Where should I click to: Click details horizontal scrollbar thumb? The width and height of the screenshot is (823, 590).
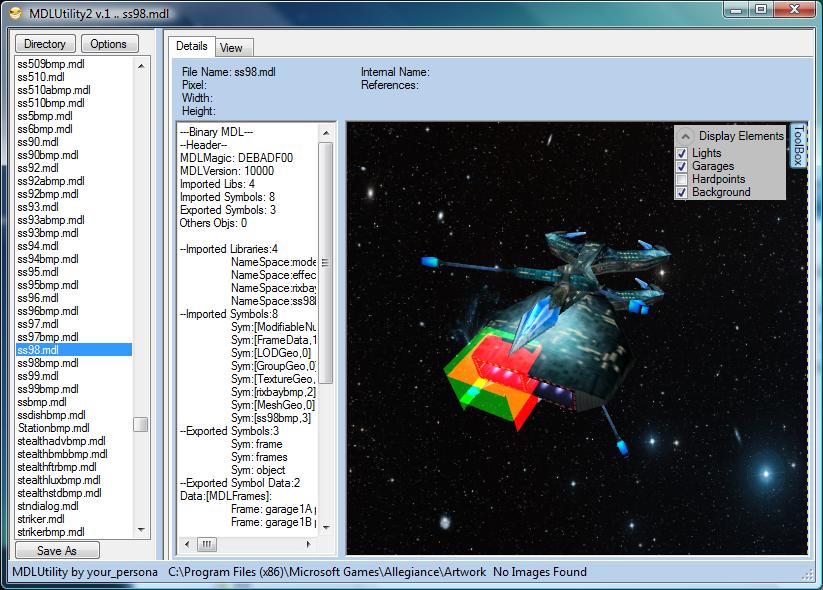click(x=207, y=544)
